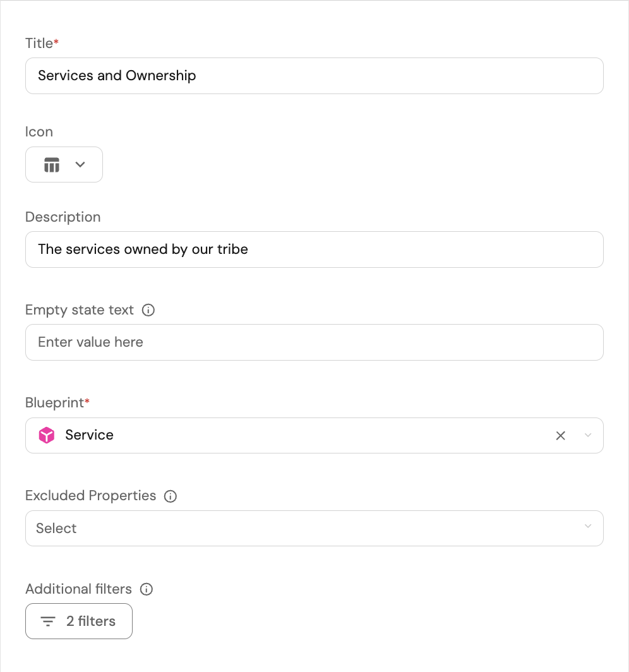Click the filter lines icon

48,621
